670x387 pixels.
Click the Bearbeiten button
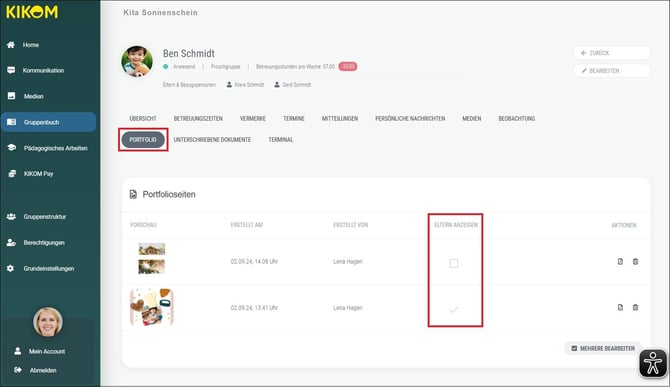tap(612, 71)
